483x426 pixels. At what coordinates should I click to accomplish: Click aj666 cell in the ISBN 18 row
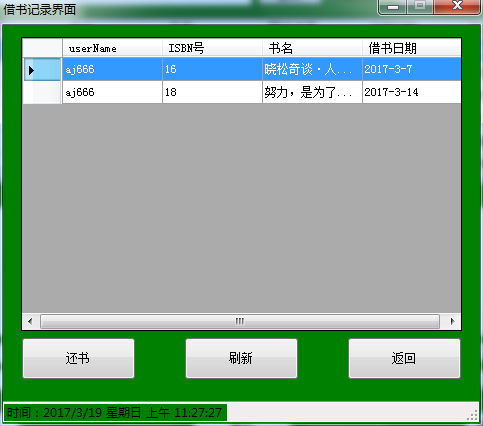[112, 92]
